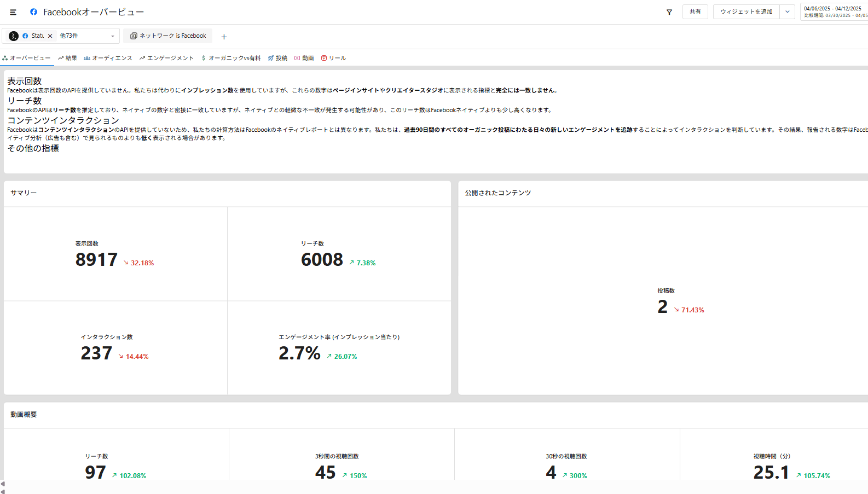Switch to the 結果 tab
The width and height of the screenshot is (868, 494).
[67, 58]
